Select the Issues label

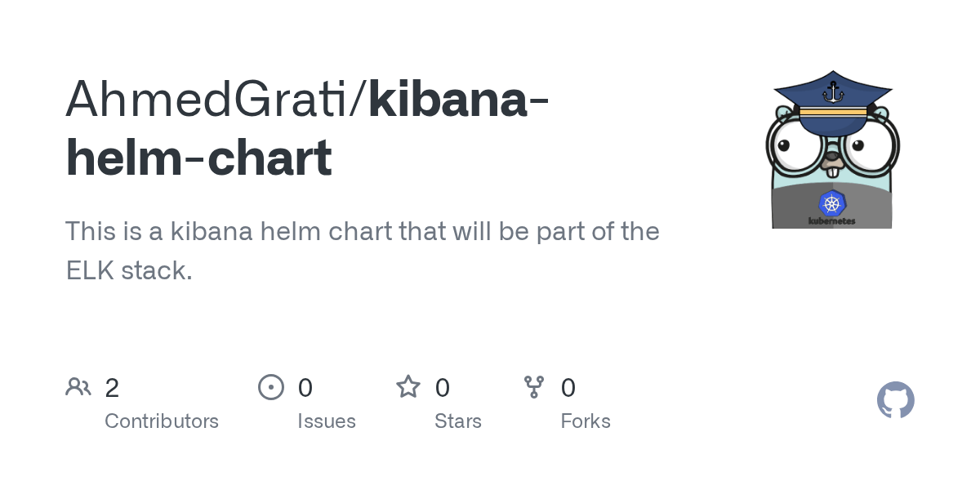[x=327, y=421]
